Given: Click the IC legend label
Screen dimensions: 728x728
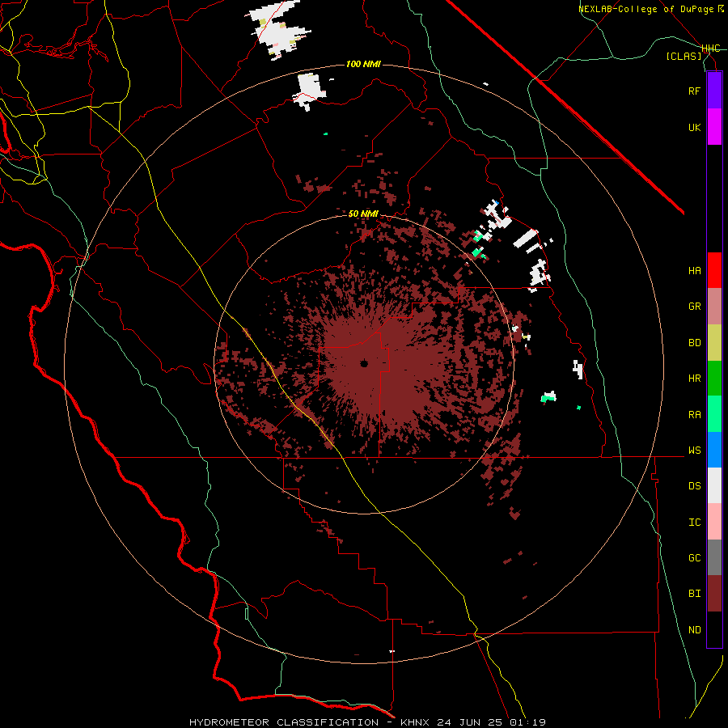Looking at the screenshot, I should tap(694, 523).
